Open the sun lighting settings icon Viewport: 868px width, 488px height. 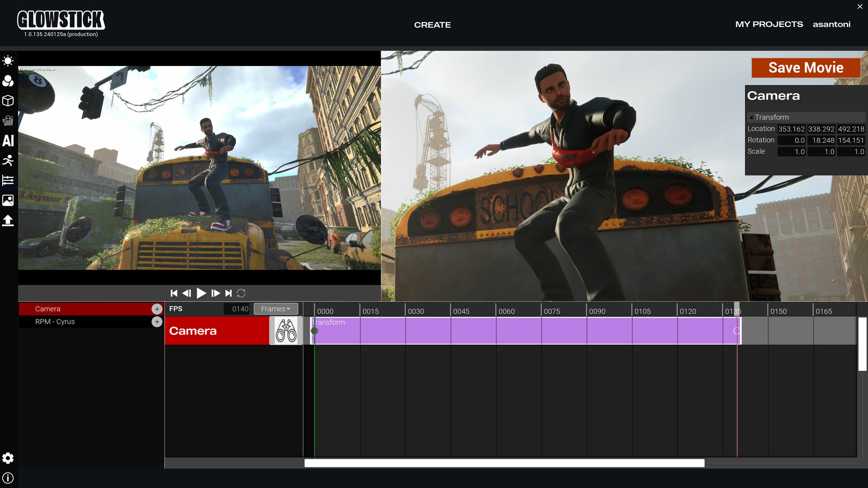coord(8,61)
